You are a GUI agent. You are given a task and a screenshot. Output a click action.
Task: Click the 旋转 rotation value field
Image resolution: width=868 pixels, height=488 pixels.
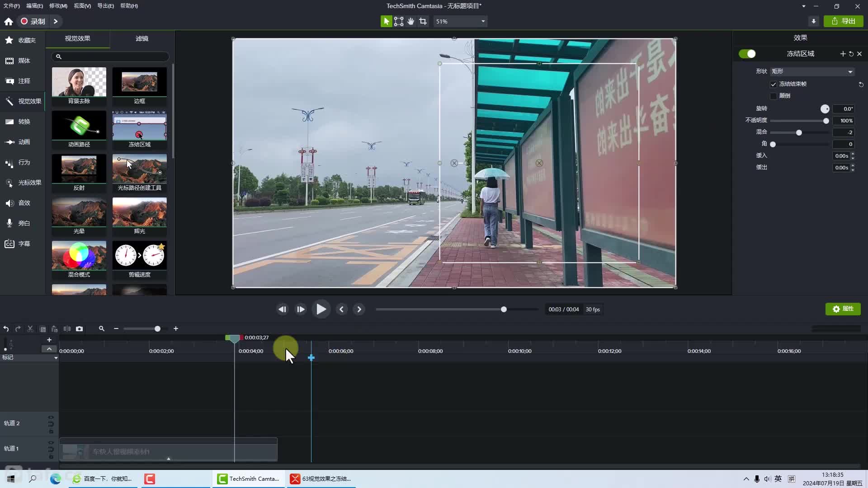[844, 109]
